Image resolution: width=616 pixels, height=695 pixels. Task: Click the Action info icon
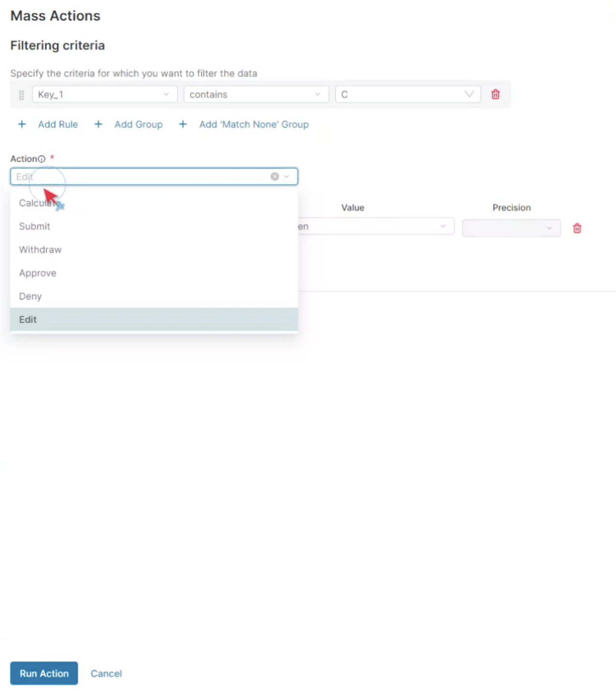click(42, 159)
